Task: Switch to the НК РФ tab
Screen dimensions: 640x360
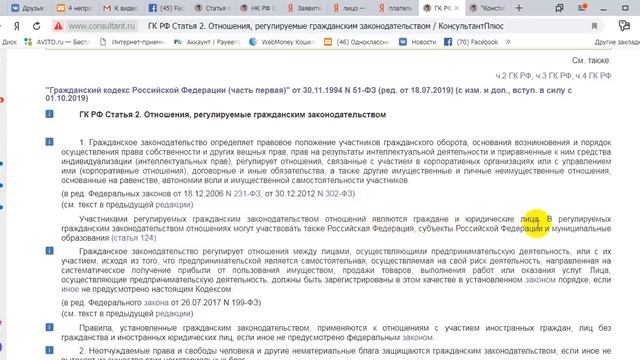Action: click(x=257, y=8)
